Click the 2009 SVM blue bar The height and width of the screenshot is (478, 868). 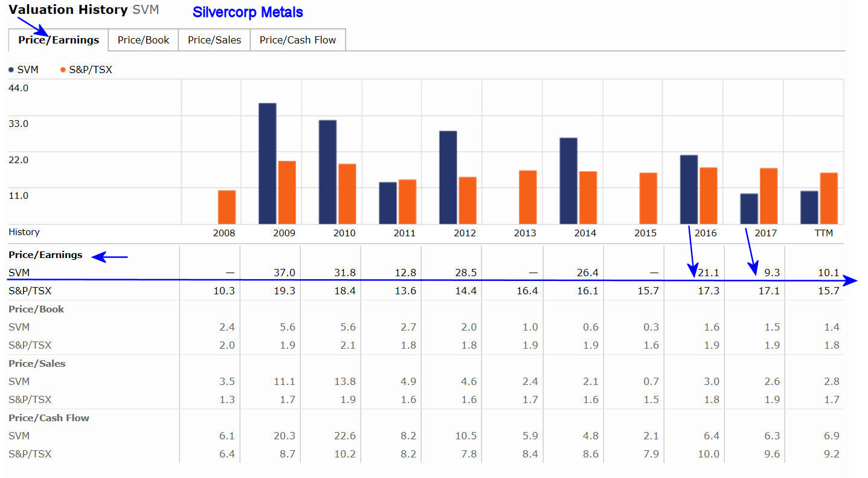268,164
